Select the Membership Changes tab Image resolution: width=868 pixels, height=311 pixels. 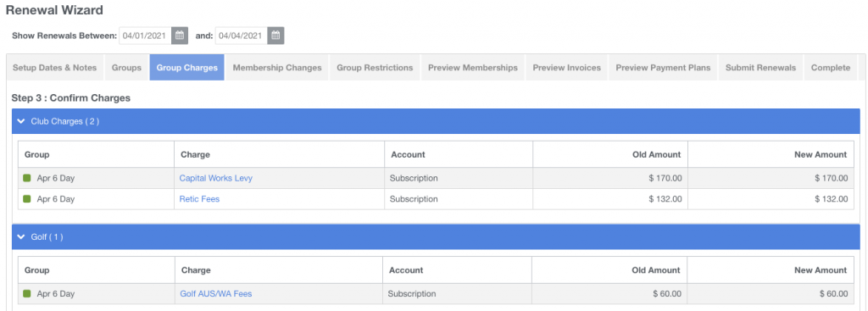pyautogui.click(x=277, y=68)
